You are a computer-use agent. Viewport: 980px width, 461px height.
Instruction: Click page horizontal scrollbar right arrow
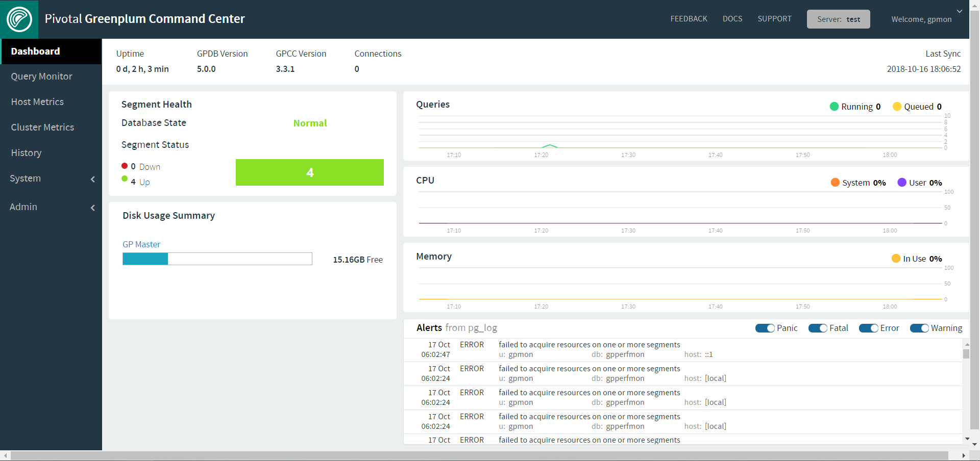click(x=964, y=455)
